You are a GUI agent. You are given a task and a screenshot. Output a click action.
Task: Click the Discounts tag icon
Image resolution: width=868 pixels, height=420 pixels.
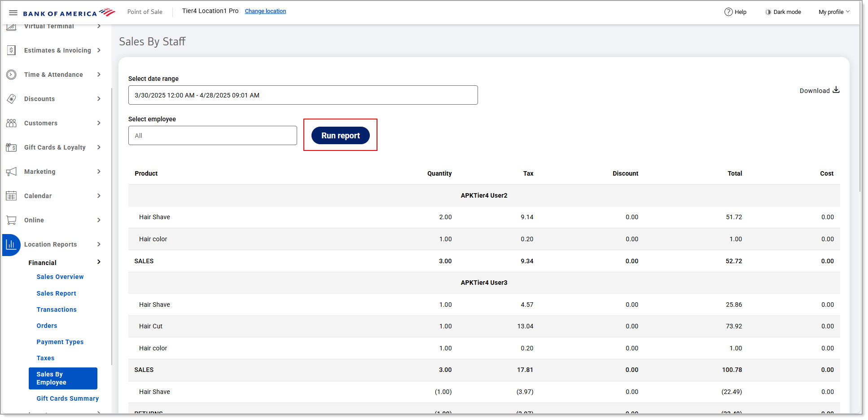[x=12, y=99]
